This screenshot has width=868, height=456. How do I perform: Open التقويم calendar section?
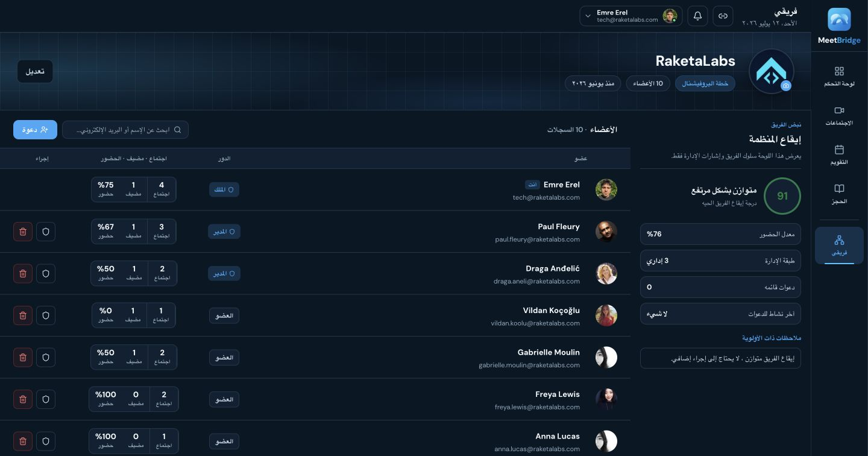point(839,155)
